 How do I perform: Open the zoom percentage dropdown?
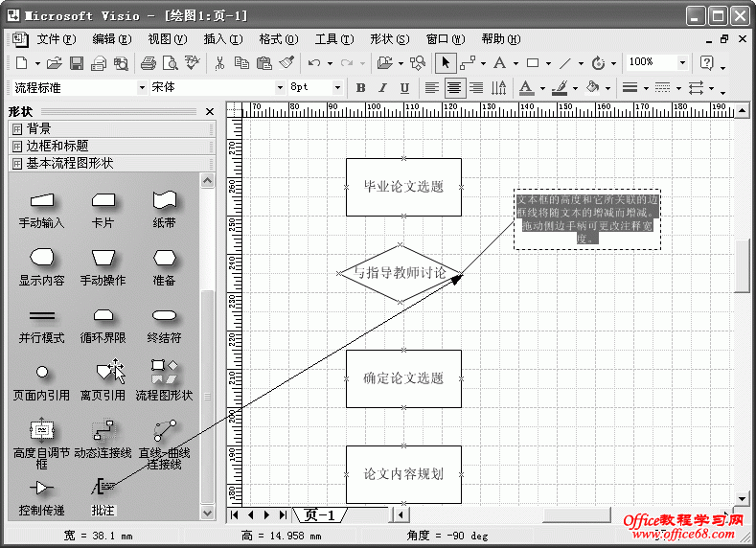[682, 63]
